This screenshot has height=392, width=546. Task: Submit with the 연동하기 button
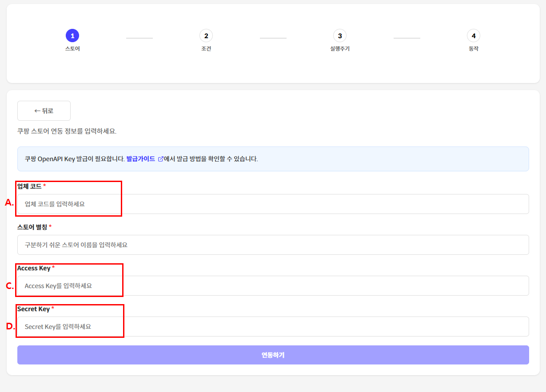coord(273,355)
